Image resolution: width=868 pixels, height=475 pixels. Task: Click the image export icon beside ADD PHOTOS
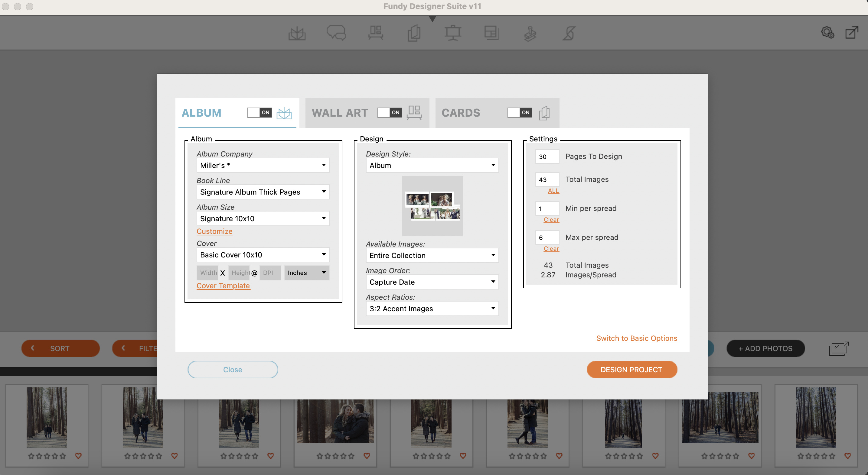tap(839, 348)
